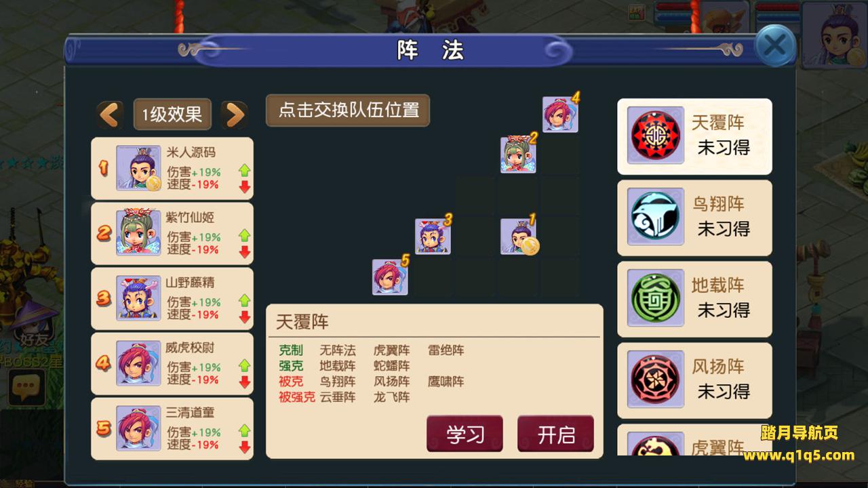Select team member 紫竹仙姬 in the list
Viewport: 868px width, 488px height.
172,233
